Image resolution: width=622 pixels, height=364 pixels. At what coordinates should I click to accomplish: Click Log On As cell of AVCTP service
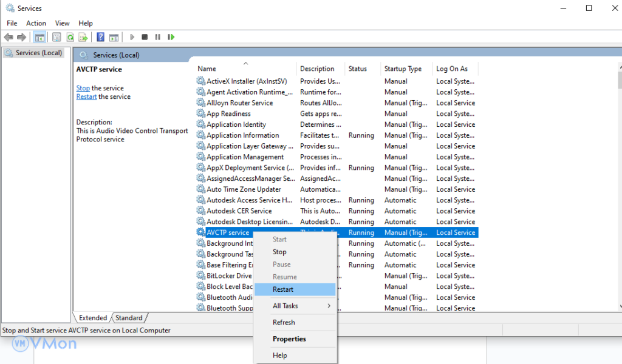456,232
